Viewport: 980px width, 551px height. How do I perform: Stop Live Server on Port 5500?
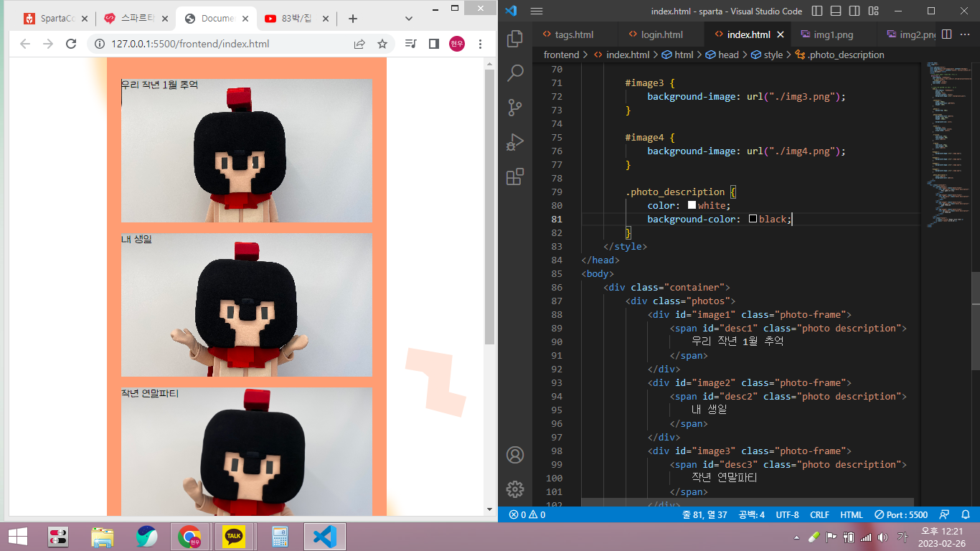pos(901,514)
